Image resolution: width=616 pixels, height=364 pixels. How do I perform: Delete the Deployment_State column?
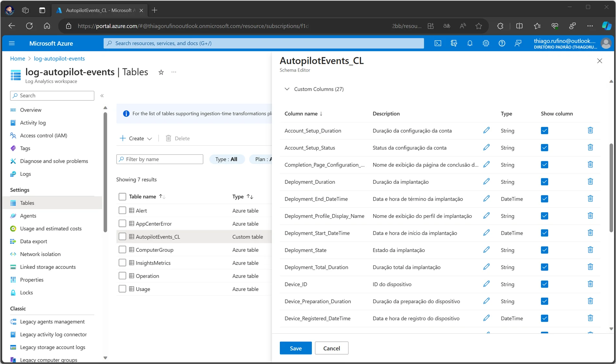590,250
